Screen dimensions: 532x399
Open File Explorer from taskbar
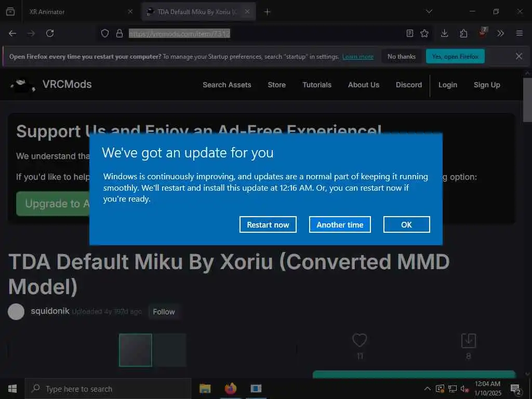[x=205, y=389]
